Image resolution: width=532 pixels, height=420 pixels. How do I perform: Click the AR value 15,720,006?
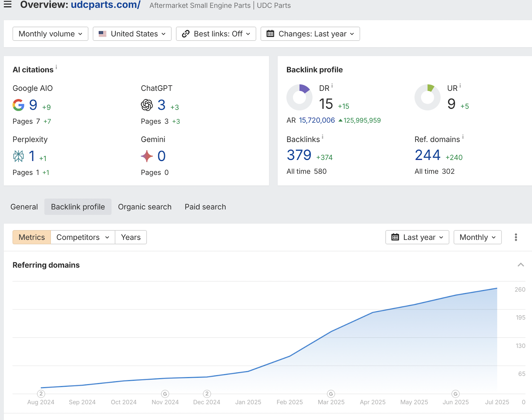(x=317, y=120)
